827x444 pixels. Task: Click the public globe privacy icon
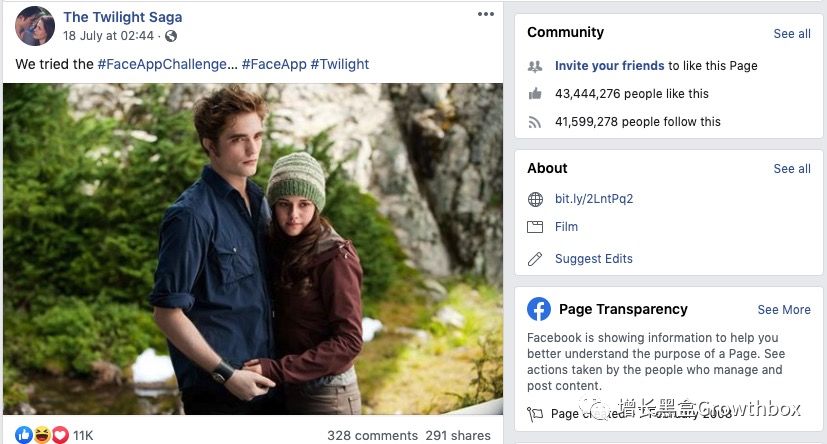coord(171,36)
